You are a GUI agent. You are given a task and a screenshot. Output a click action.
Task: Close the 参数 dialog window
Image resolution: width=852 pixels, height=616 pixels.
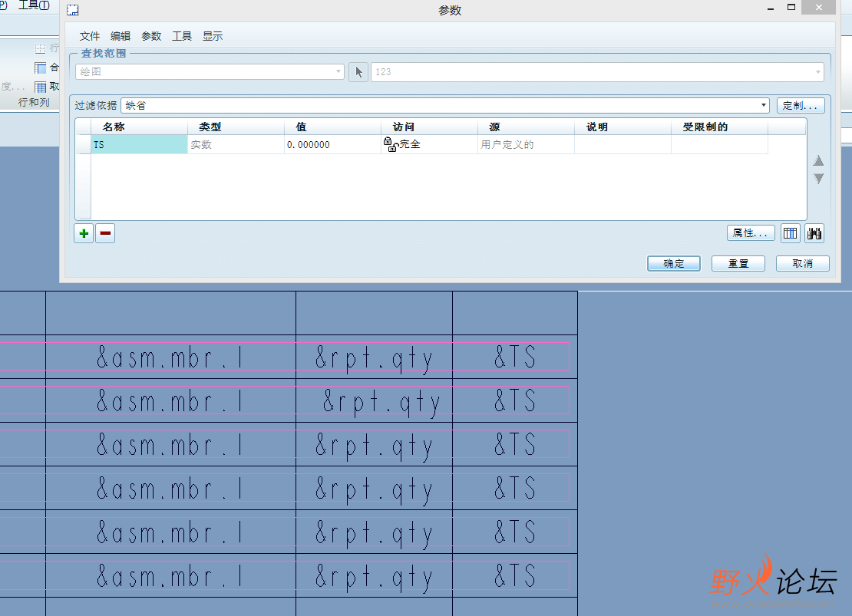[819, 7]
